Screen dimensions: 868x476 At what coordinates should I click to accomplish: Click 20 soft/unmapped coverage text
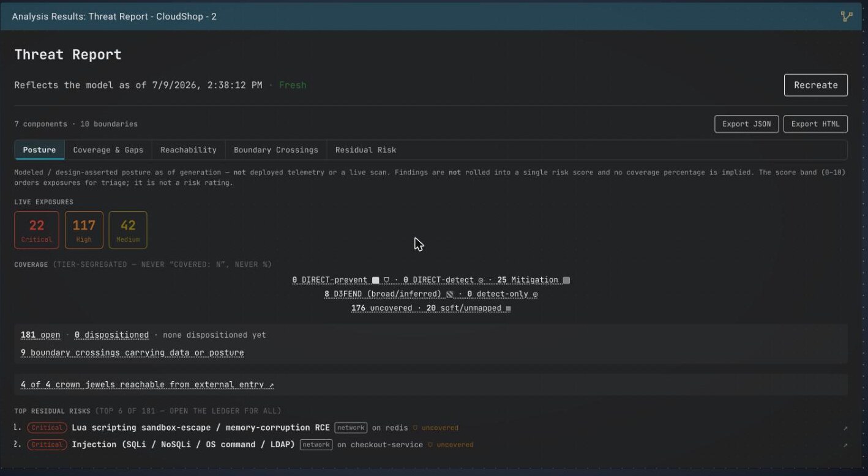click(x=464, y=308)
